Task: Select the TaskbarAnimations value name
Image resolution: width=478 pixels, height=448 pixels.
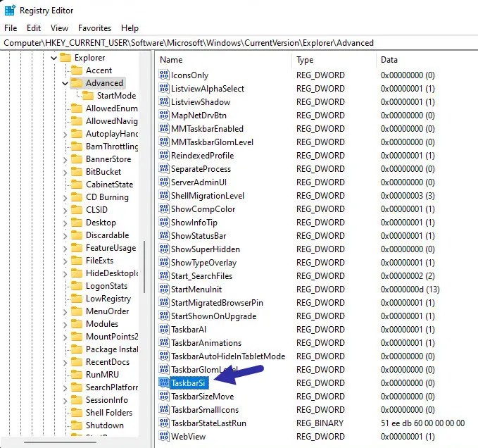Action: point(206,343)
